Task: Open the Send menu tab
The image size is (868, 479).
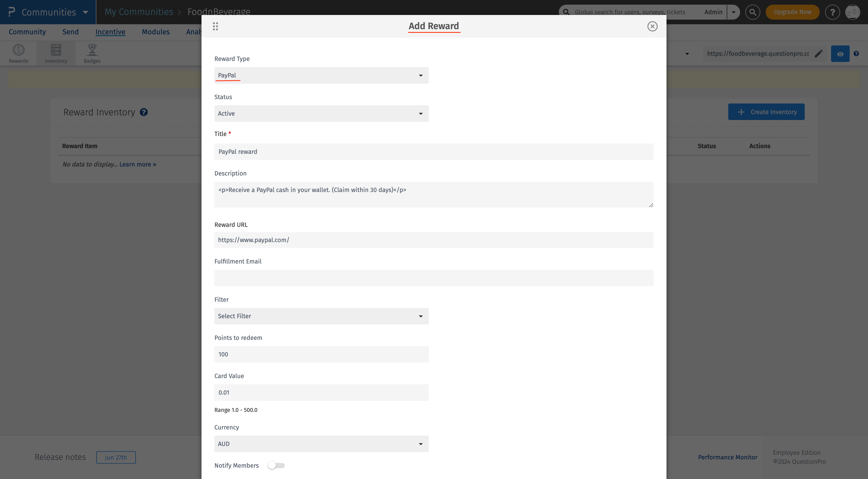Action: tap(71, 32)
